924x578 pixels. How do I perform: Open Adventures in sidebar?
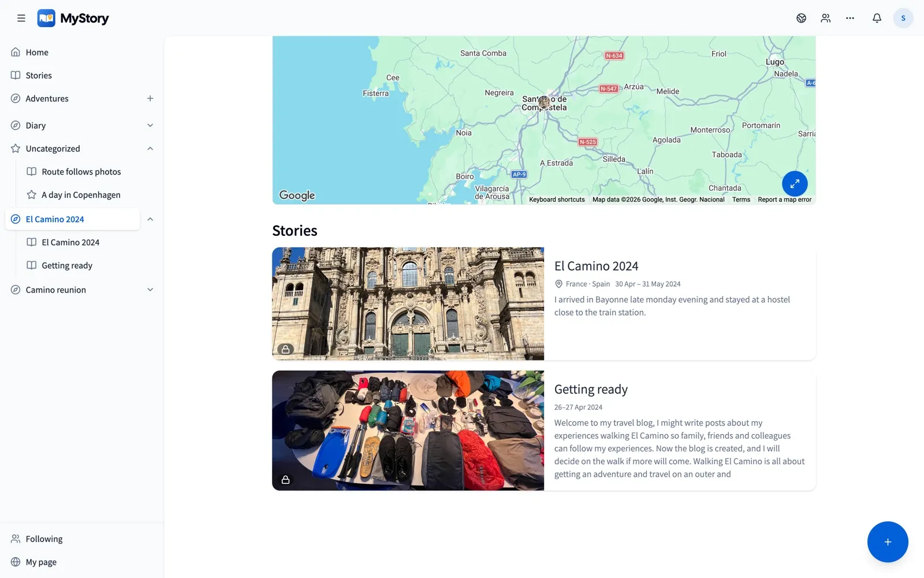click(47, 98)
